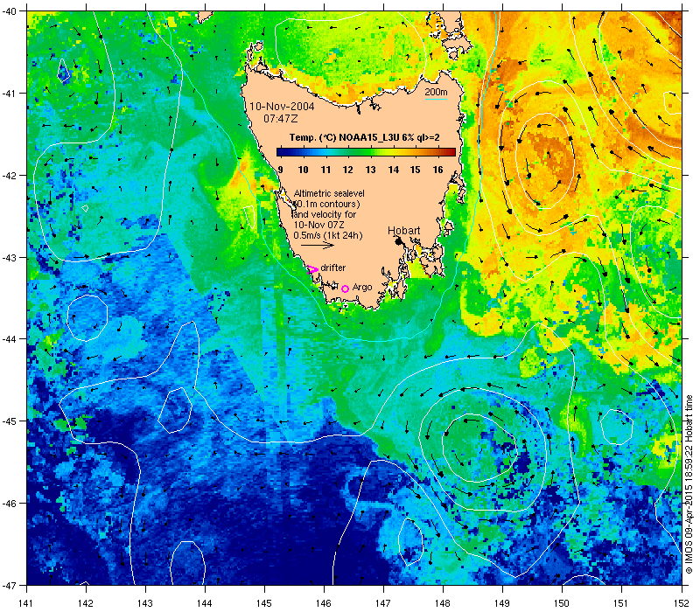Click color bar value '13'
Screen dimensions: 700x612
370,170
